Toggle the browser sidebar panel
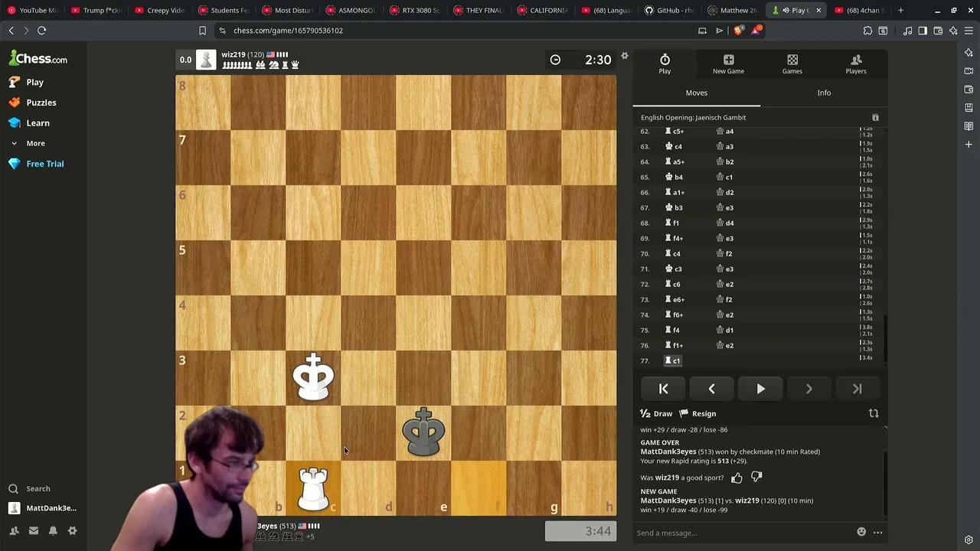This screenshot has width=980, height=551. coord(923,31)
